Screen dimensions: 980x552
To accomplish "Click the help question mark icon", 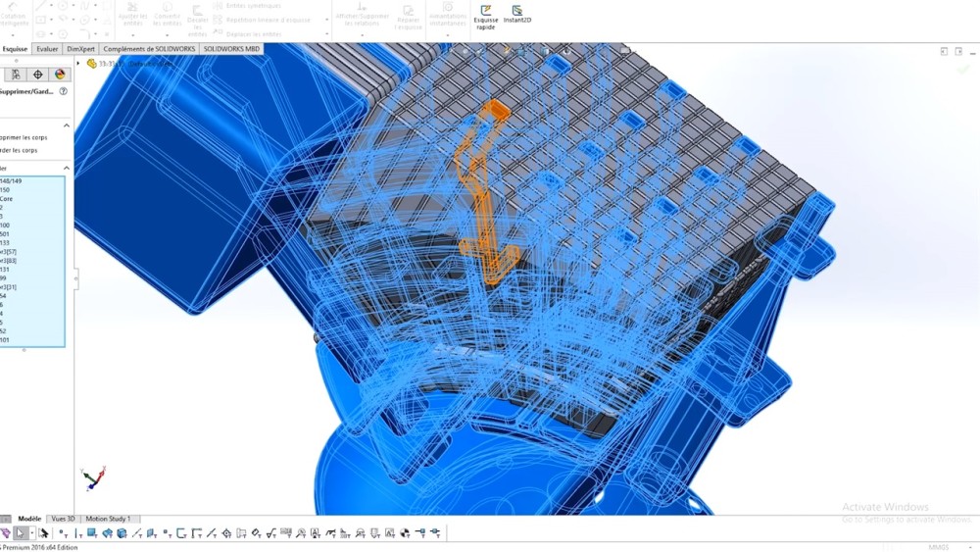I will 64,91.
